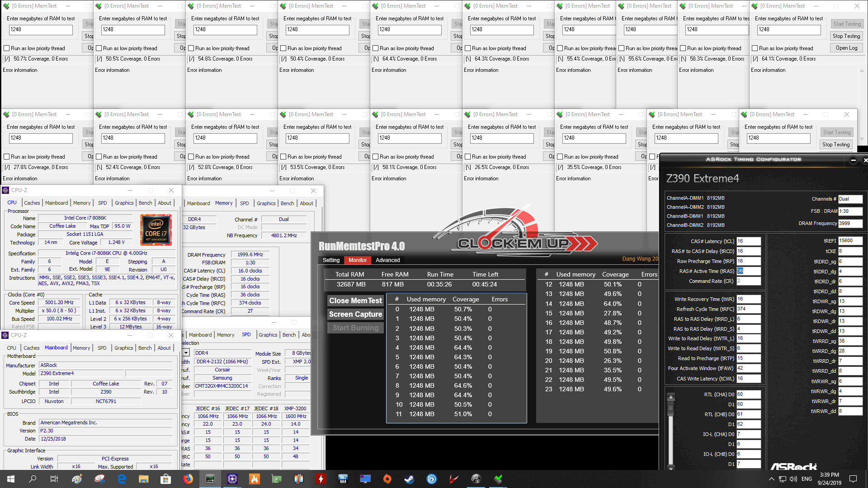Click the tRAS value field in Timing Configurator

point(748,271)
